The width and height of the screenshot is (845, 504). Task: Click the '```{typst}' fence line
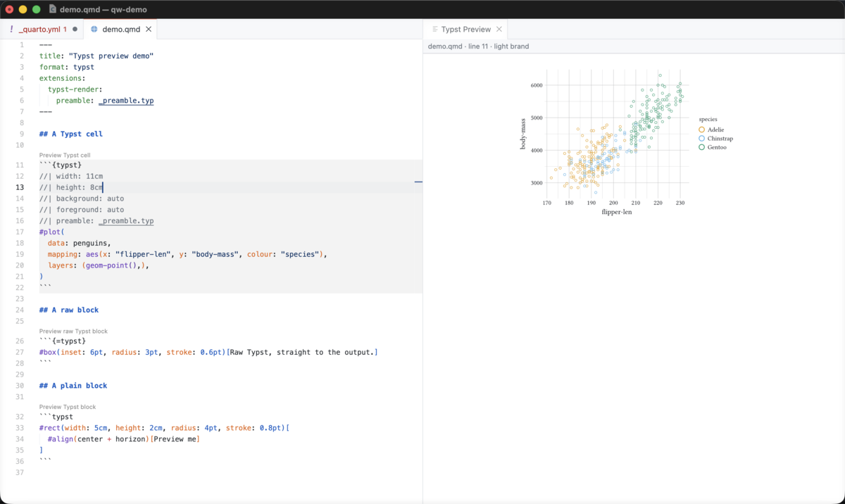click(61, 165)
